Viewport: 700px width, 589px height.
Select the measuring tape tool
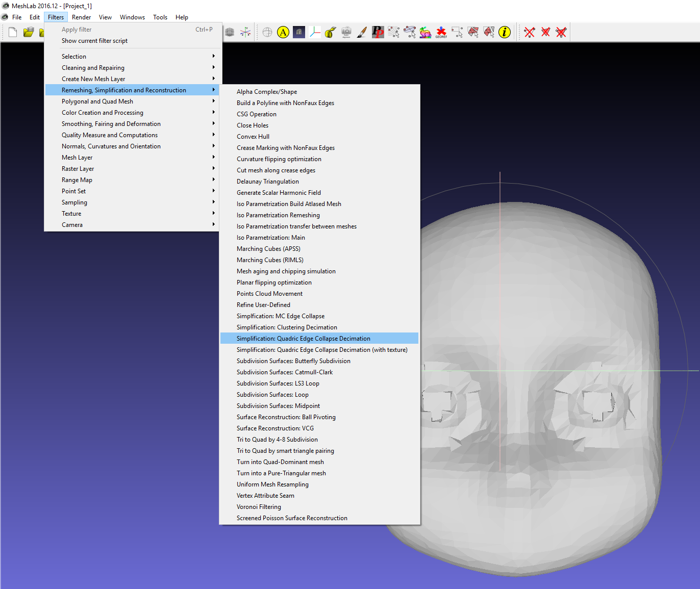pyautogui.click(x=331, y=33)
